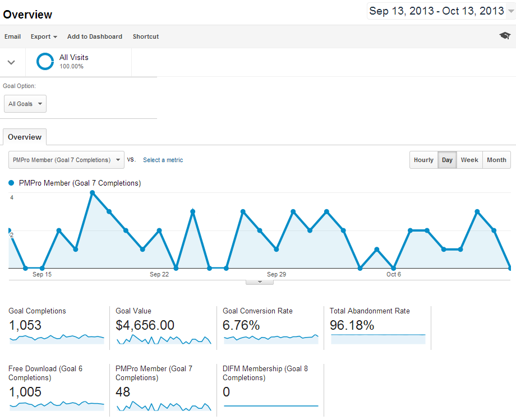Click Email in the toolbar
This screenshot has width=516, height=420.
click(12, 36)
